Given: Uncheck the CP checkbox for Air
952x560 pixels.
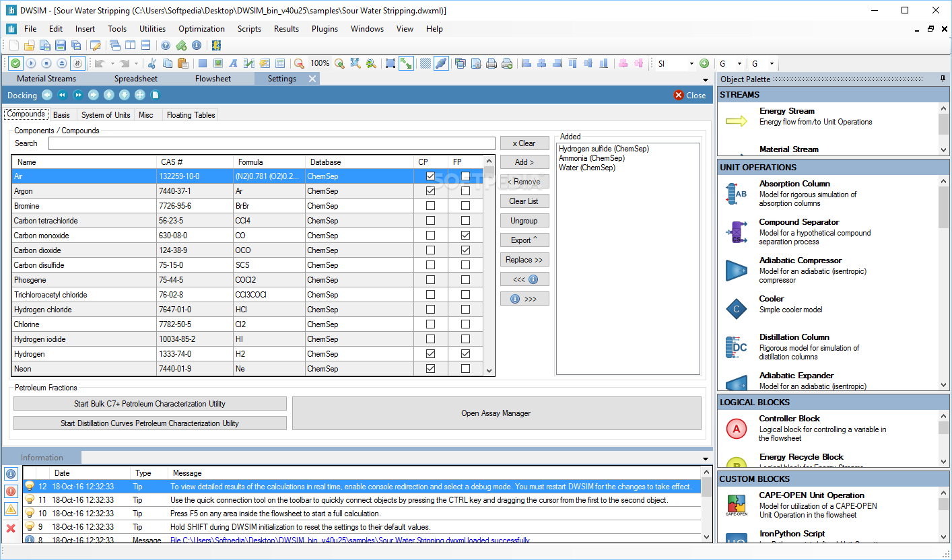Looking at the screenshot, I should coord(430,176).
